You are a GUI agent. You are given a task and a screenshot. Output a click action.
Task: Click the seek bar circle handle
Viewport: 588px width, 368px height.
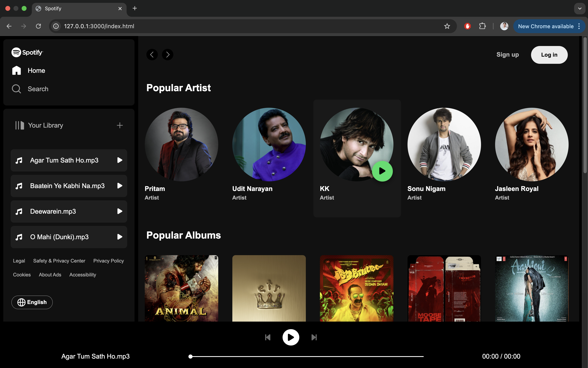point(190,357)
